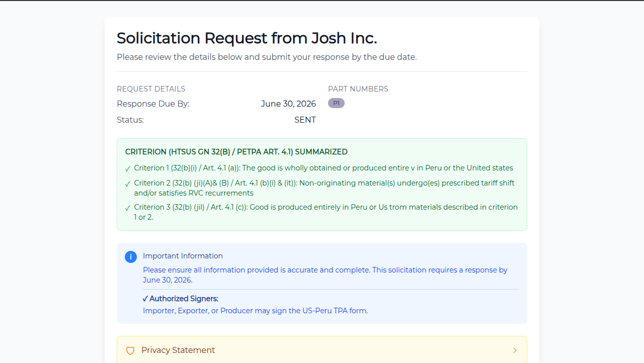
Task: Click the 'PART NUMBERS' section header
Action: pyautogui.click(x=358, y=89)
